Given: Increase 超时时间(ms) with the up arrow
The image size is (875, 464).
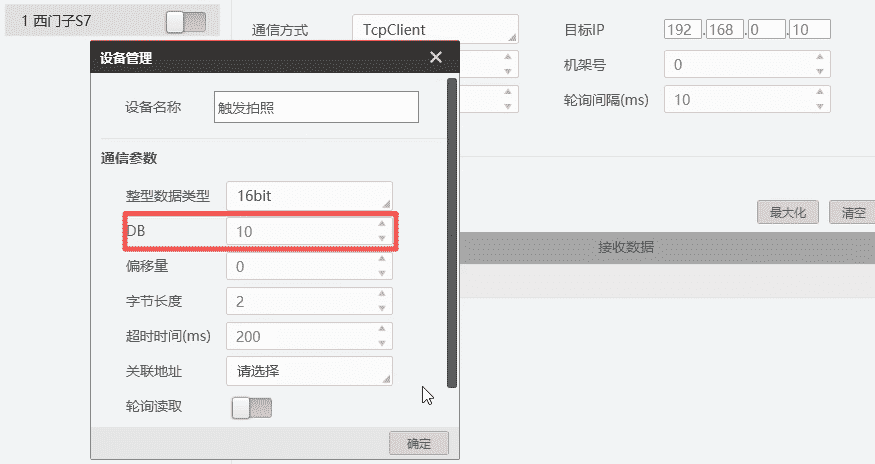Looking at the screenshot, I should pyautogui.click(x=381, y=330).
